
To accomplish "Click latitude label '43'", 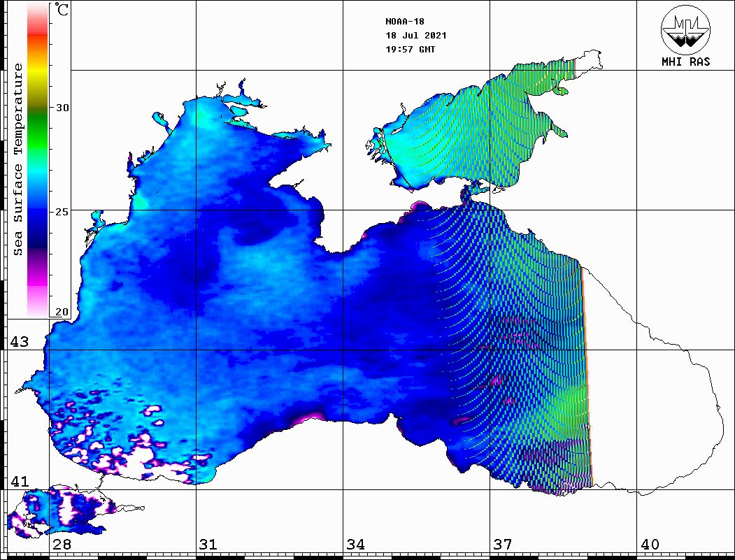I will coord(19,342).
